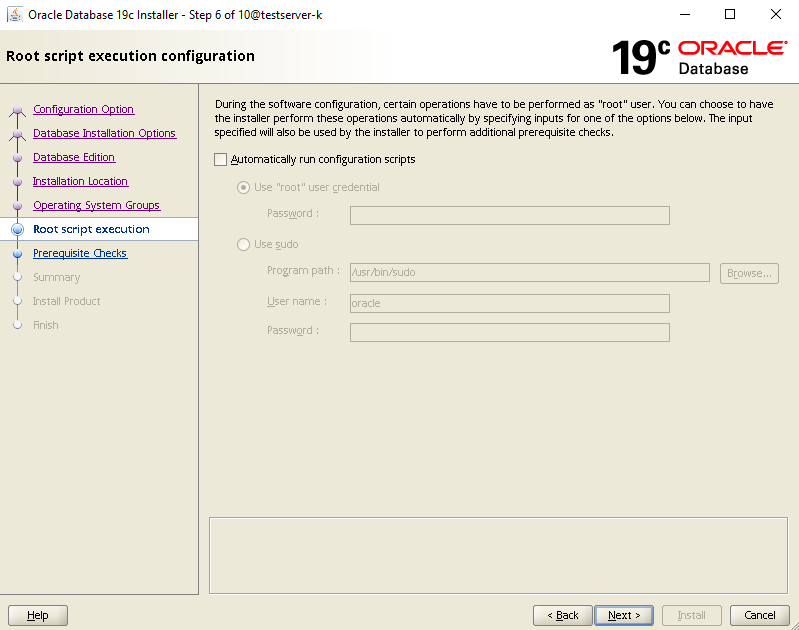Click the sudo Password input field
The height and width of the screenshot is (630, 799).
510,332
